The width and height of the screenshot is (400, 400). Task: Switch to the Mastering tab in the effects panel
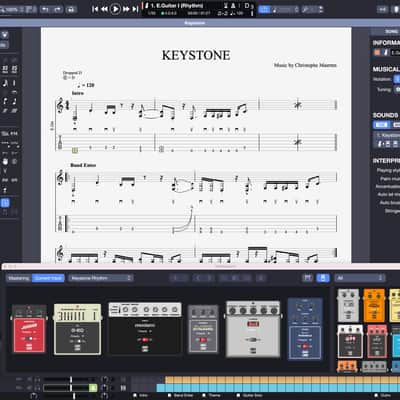[x=19, y=278]
